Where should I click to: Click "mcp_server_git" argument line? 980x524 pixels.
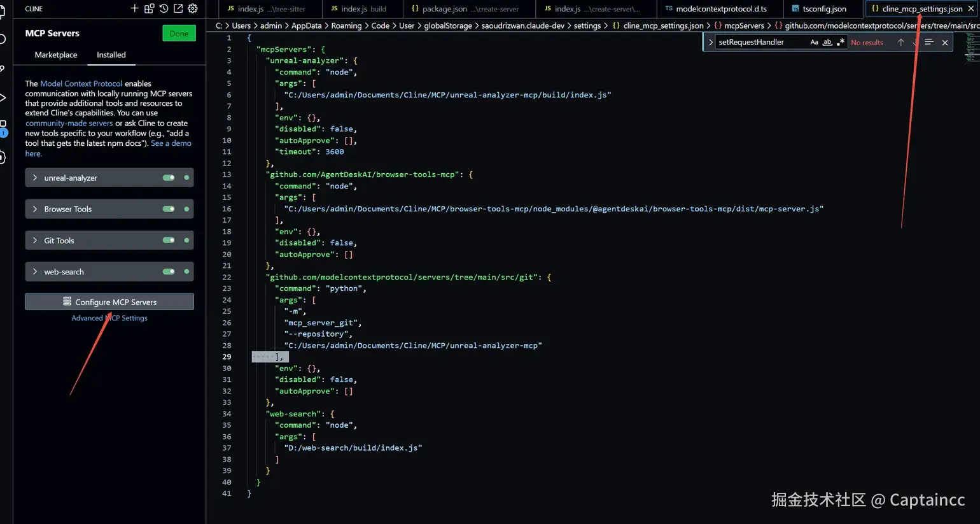(323, 323)
